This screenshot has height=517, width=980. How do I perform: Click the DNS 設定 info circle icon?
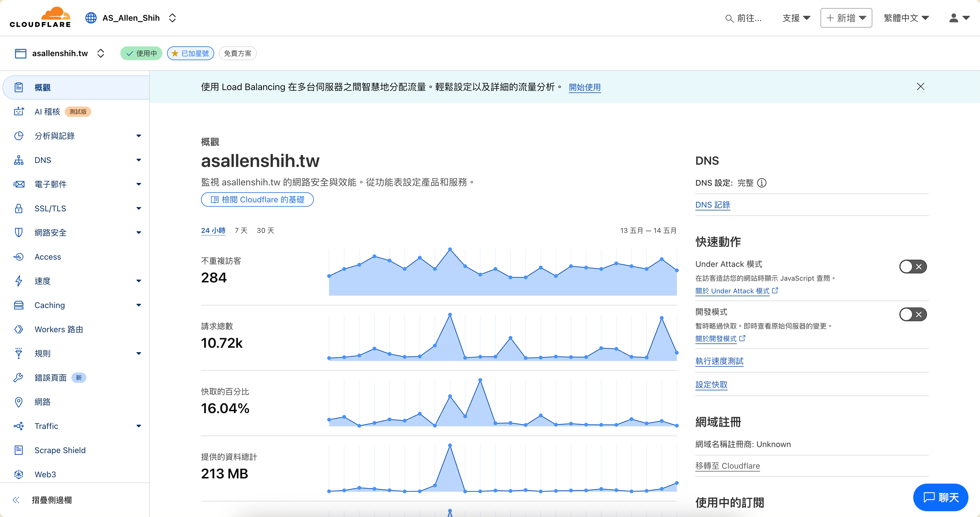(762, 183)
